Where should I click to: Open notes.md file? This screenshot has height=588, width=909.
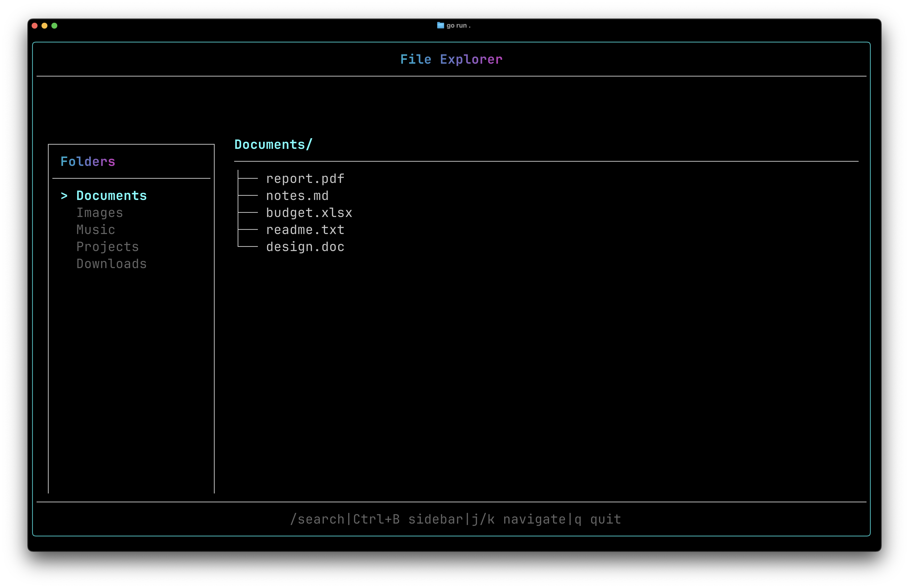pos(297,196)
